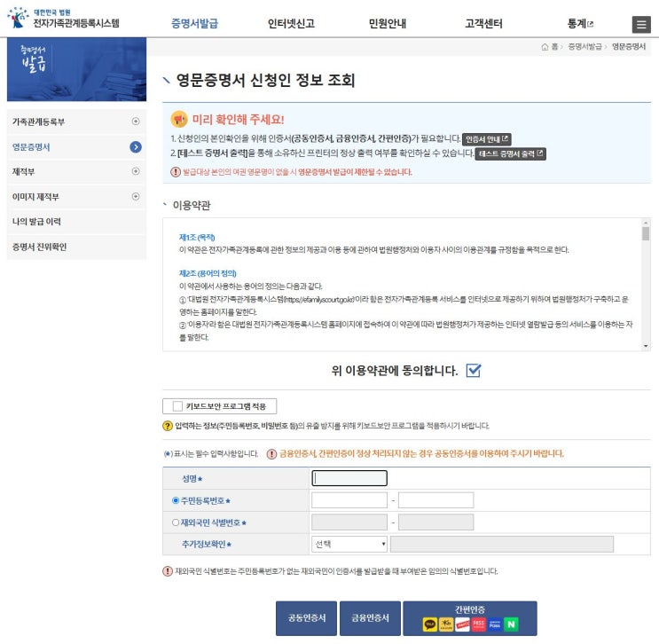Click the 영문증명서 breadcrumb link
Viewport: 659px width, 644px height.
pyautogui.click(x=629, y=47)
